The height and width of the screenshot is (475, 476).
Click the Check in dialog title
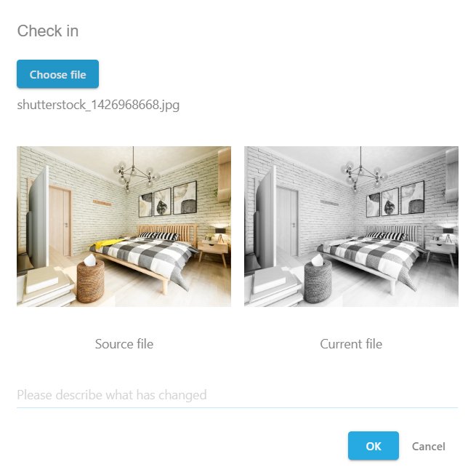pyautogui.click(x=48, y=31)
